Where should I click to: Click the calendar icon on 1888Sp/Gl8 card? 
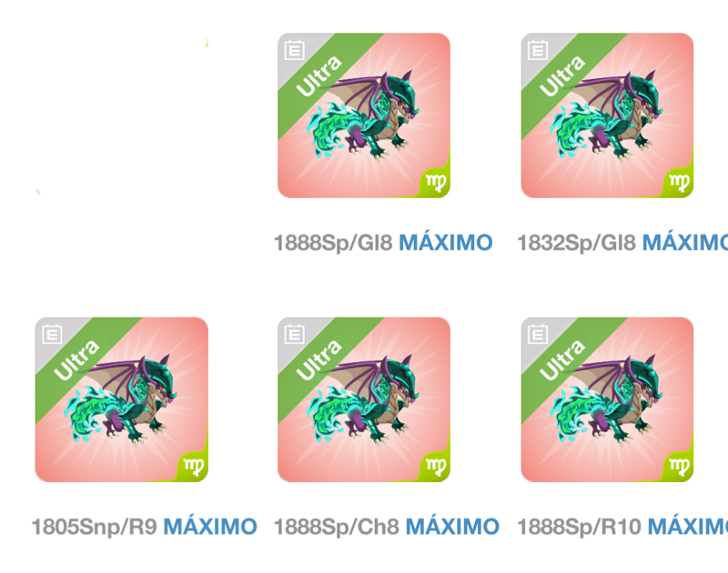pyautogui.click(x=294, y=50)
